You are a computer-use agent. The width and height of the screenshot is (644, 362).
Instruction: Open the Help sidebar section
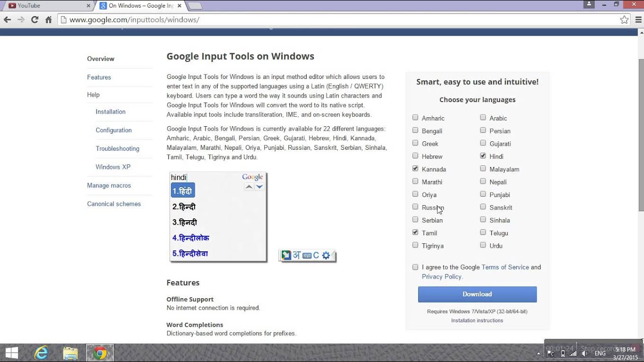point(93,95)
